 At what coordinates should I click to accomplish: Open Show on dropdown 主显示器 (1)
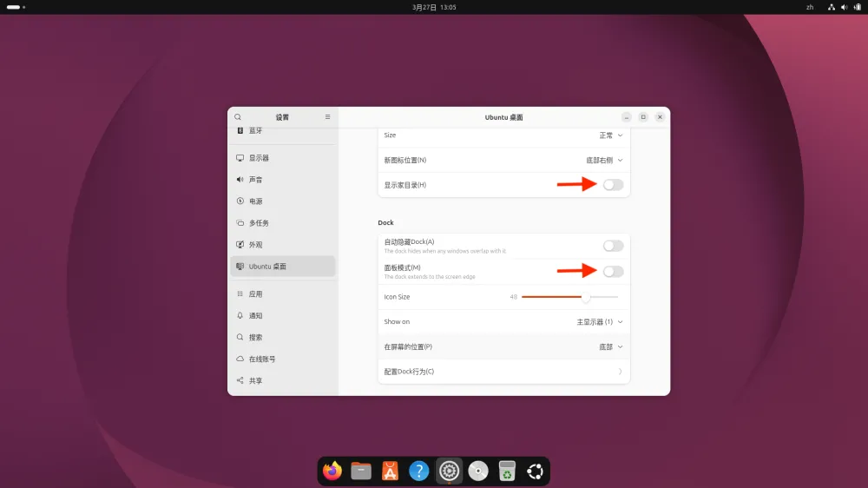point(600,322)
